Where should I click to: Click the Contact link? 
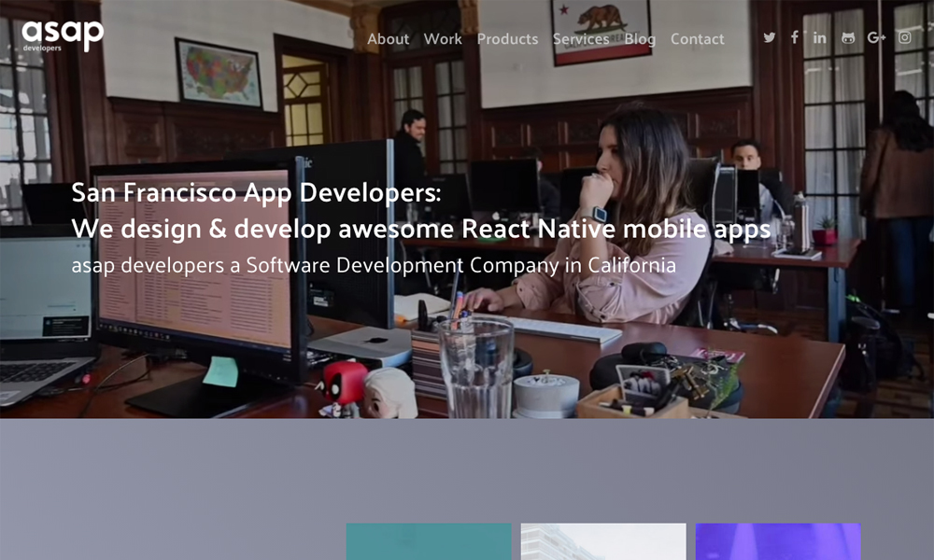[697, 39]
